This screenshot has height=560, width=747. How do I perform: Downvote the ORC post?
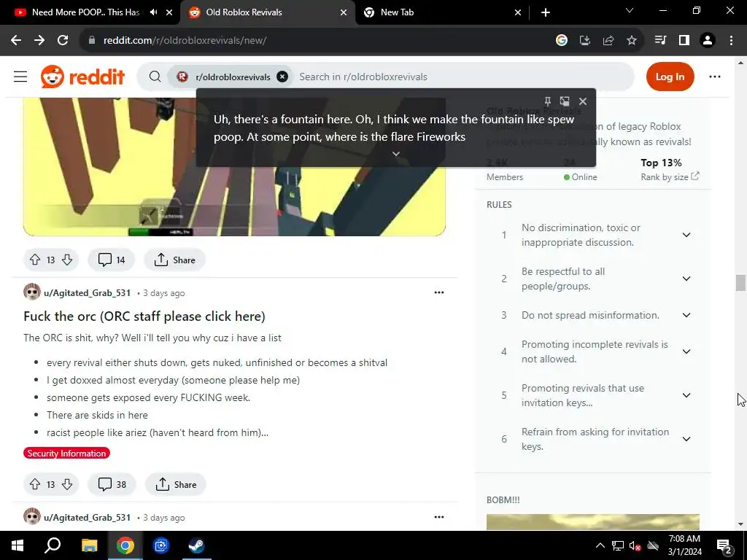tap(67, 484)
